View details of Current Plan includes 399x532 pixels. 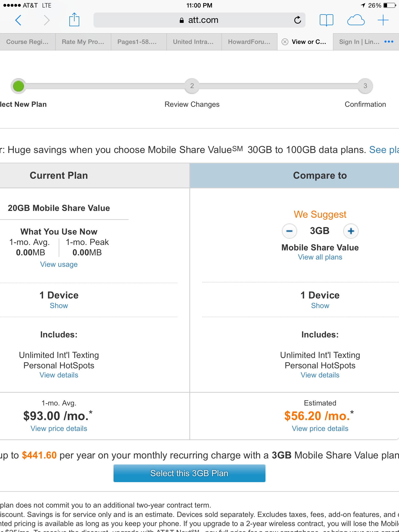point(59,375)
